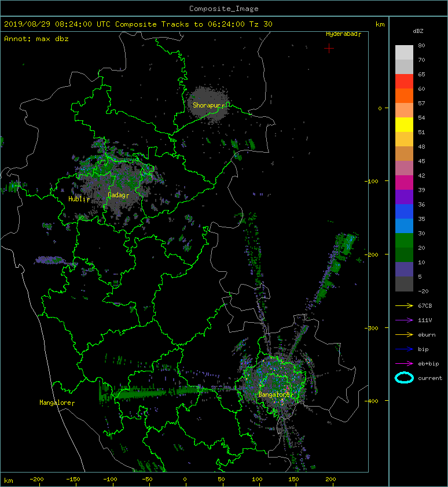Screen dimensions: 448x487
Task: Click the light blue 35 dBZ swatch
Action: click(404, 226)
